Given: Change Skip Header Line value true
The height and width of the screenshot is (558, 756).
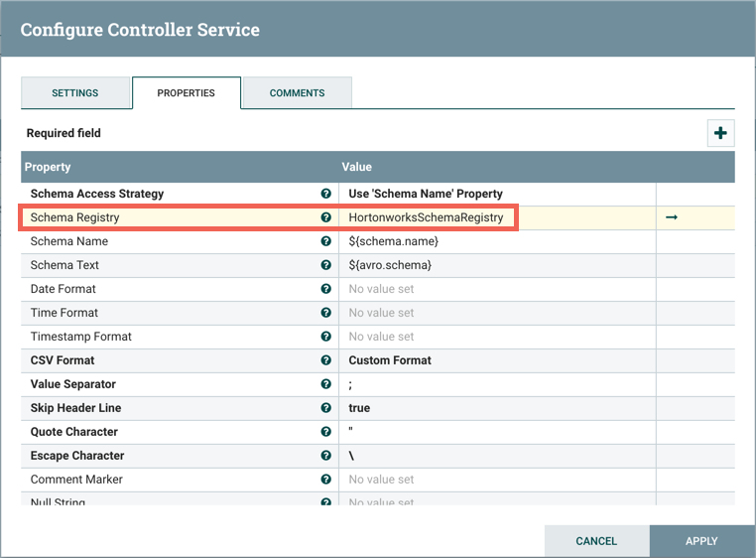Looking at the screenshot, I should click(497, 408).
